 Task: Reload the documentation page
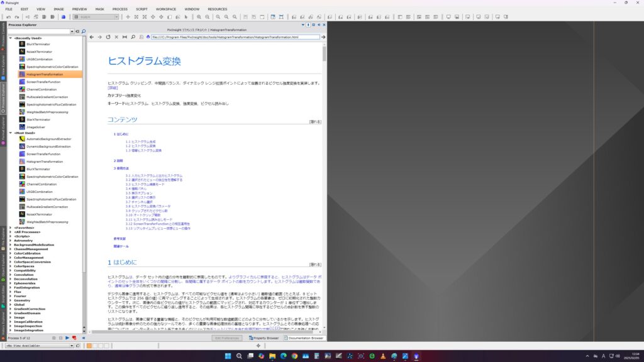point(108,37)
